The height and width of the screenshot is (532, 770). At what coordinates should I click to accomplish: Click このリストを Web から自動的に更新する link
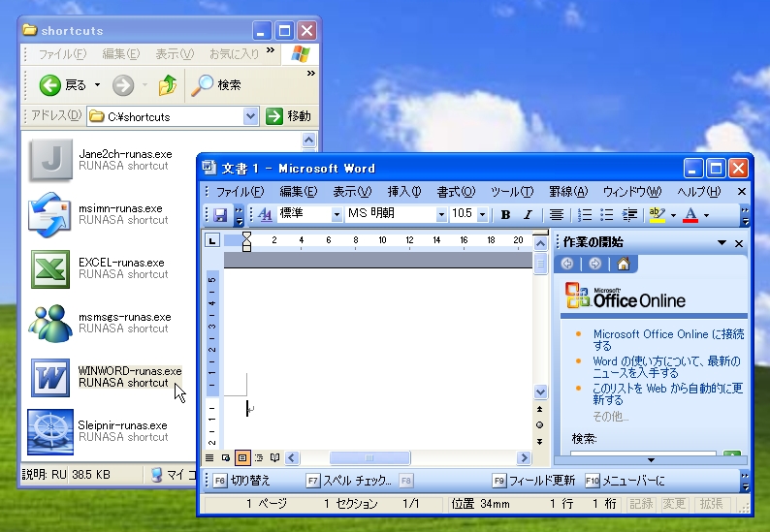[x=667, y=393]
